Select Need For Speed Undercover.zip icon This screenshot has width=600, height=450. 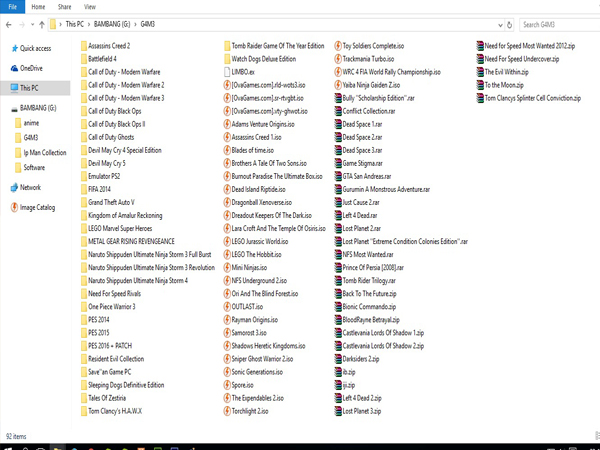pos(480,59)
